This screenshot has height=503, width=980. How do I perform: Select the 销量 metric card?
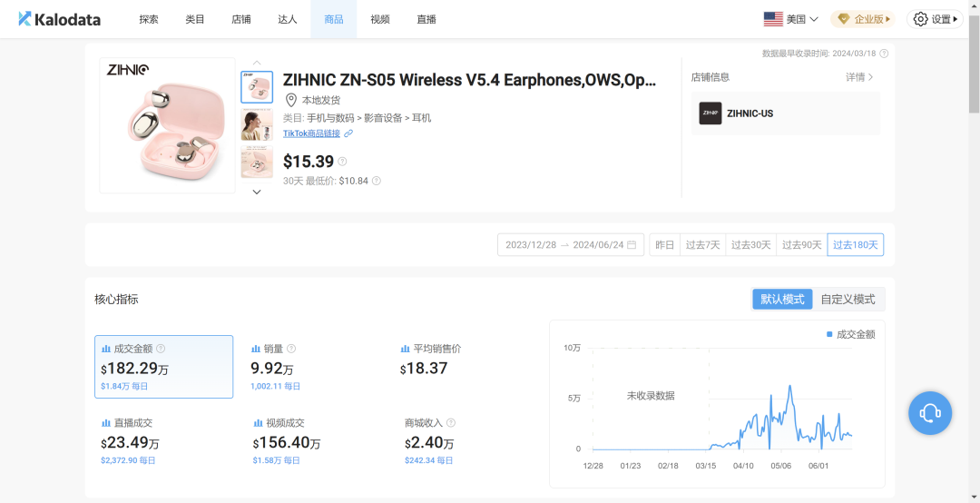click(315, 367)
